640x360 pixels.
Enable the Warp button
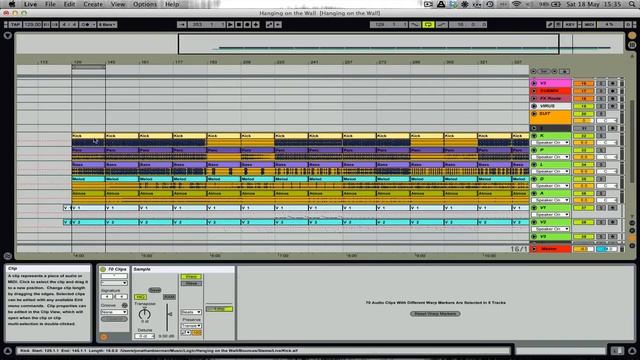pos(191,277)
